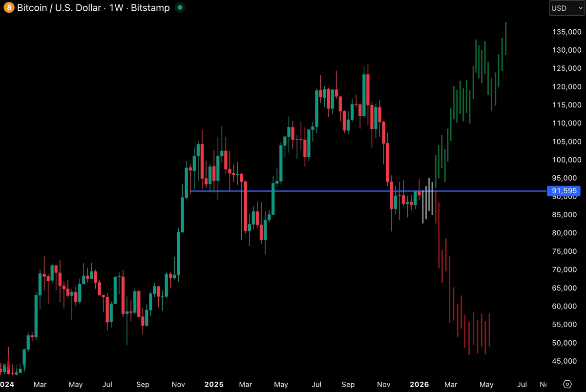The height and width of the screenshot is (392, 586).
Task: Click the 100,000 price axis label
Action: (x=566, y=160)
